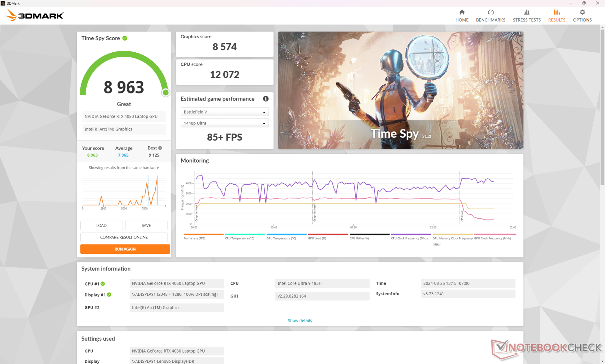Open Stress Tests chart icon
Image resolution: width=605 pixels, height=364 pixels.
coord(526,12)
